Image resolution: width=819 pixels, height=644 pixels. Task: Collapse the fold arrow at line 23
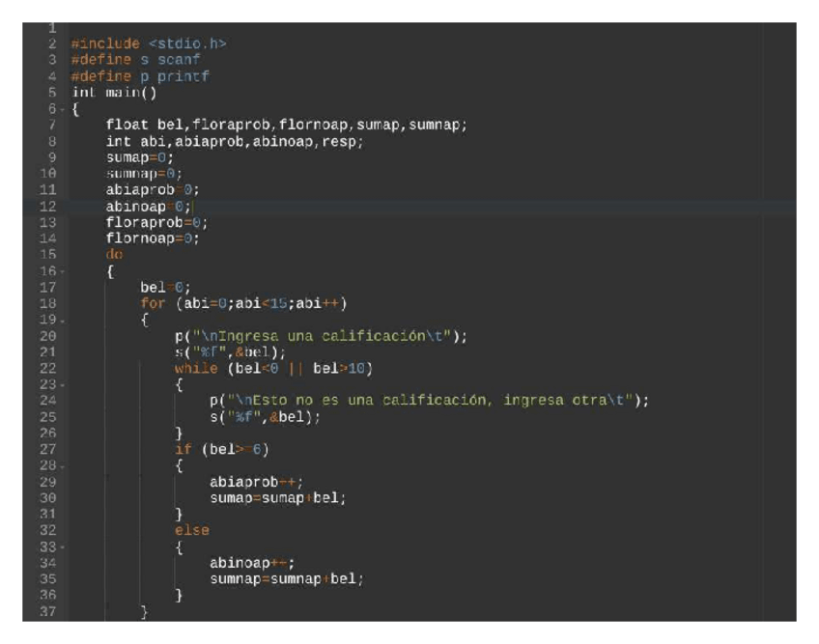pyautogui.click(x=62, y=385)
